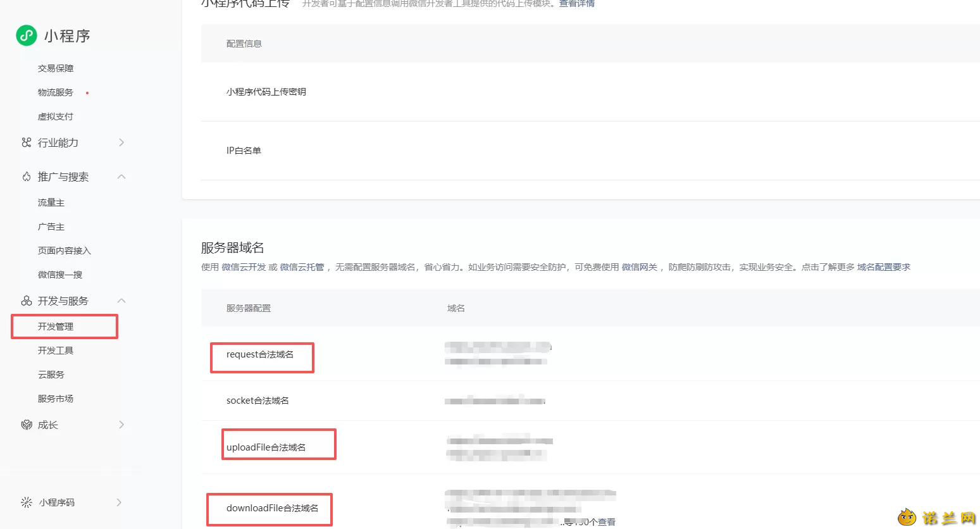Open 微信搜一搜 sidebar item
980x529 pixels.
click(x=60, y=275)
